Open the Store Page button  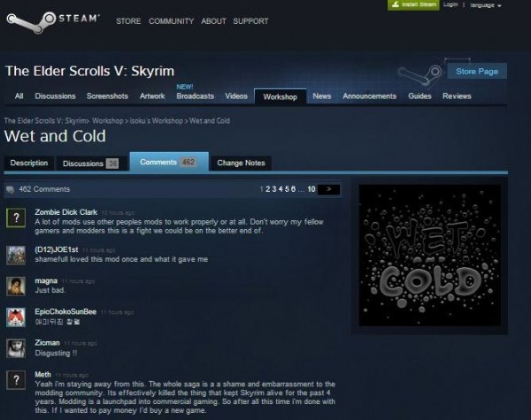pos(477,72)
